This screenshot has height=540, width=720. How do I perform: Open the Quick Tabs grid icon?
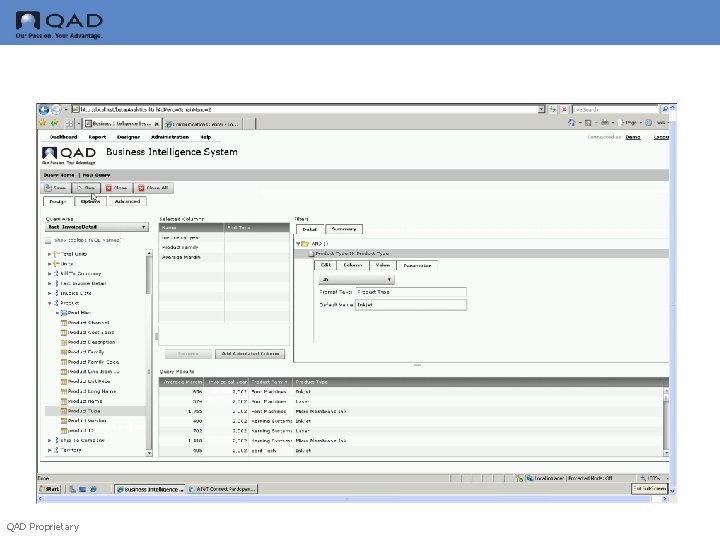tap(69, 124)
